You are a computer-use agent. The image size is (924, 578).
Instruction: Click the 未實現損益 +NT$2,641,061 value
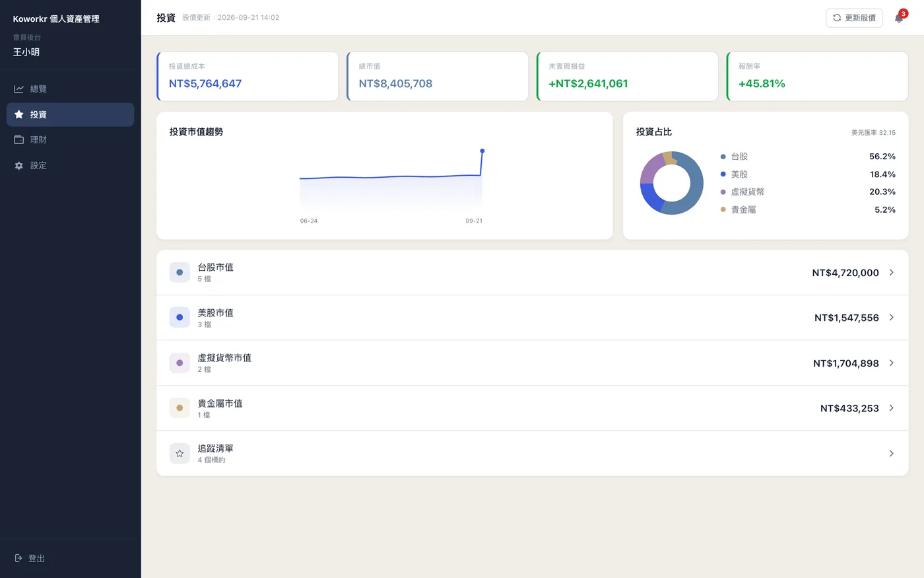tap(588, 84)
